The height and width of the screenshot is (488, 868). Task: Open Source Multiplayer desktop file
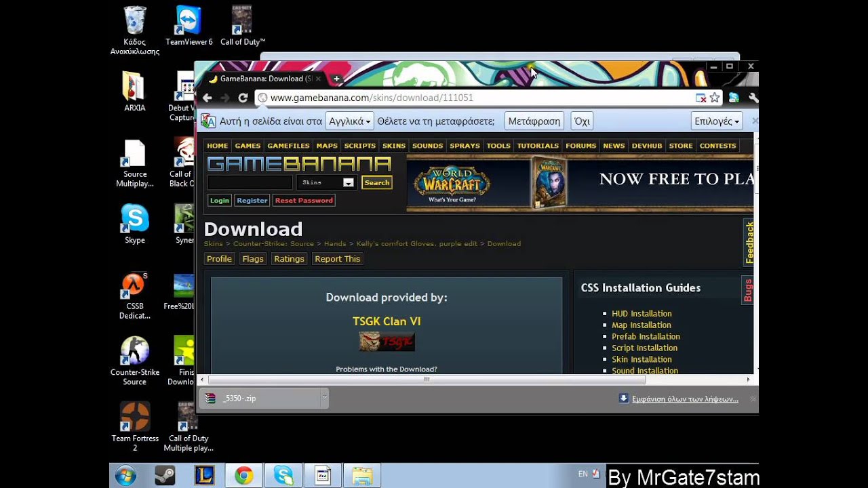(134, 163)
